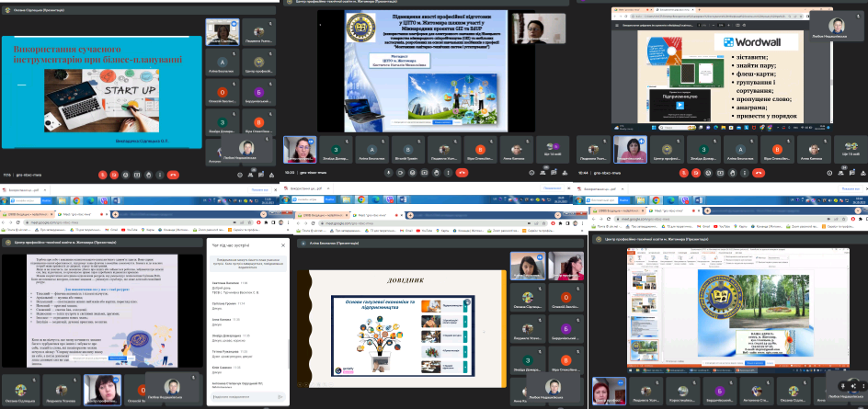Close the in-call chat panel with the X

[283, 244]
